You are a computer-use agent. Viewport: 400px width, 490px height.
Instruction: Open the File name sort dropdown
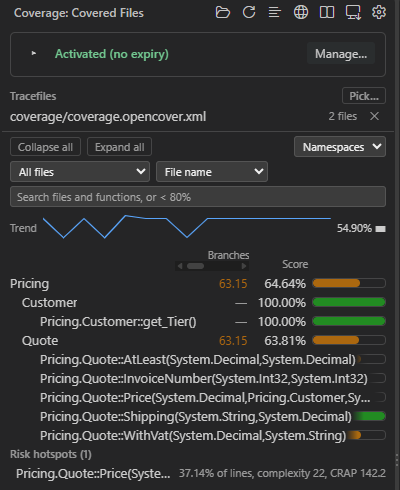click(x=212, y=172)
